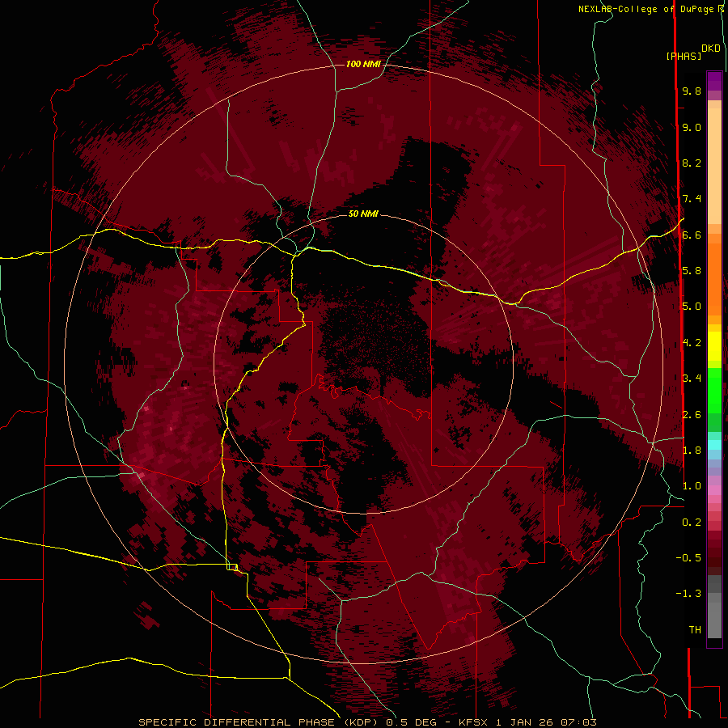Click the 07:03 timestamp in the caption
Screen dimensions: 728x728
578,722
